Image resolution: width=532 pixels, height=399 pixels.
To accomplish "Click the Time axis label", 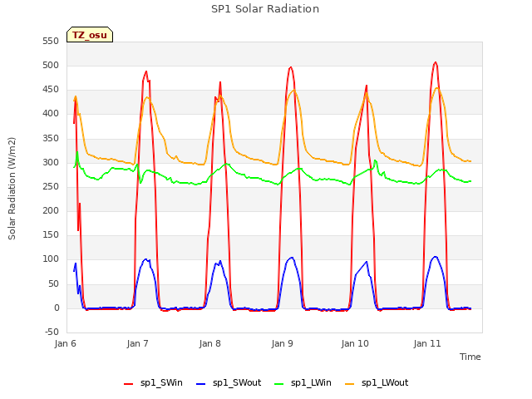I will (x=470, y=357).
